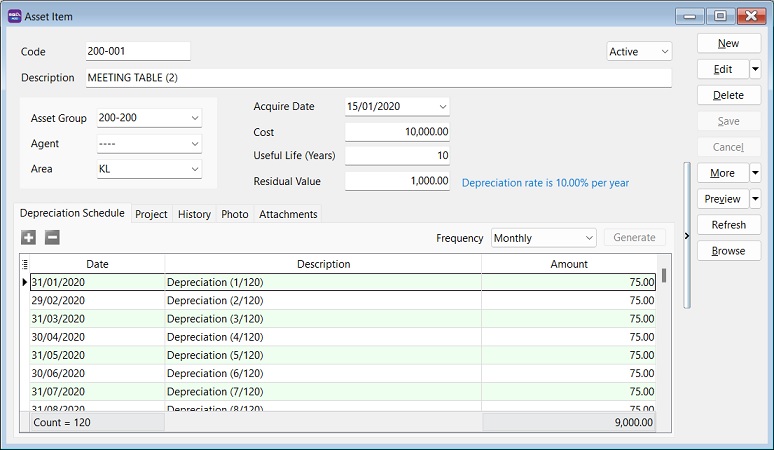Open the Acquire Date picker dropdown
The height and width of the screenshot is (450, 774).
tap(442, 106)
